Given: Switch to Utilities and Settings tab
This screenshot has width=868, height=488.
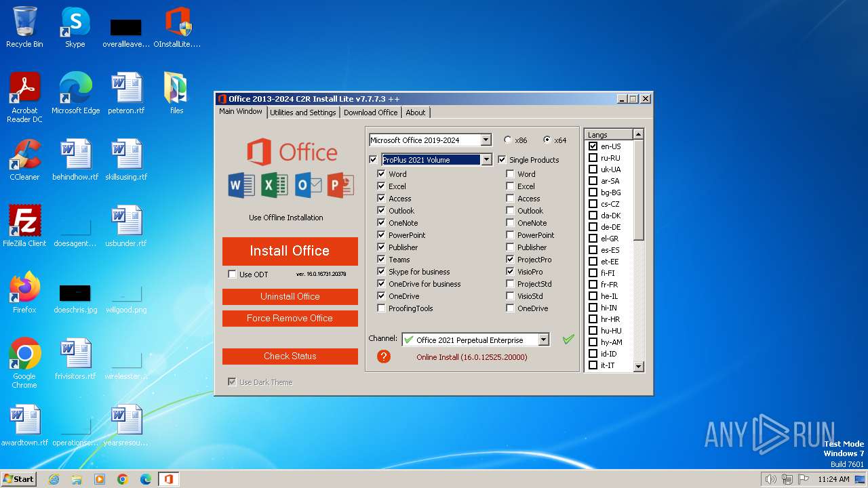Looking at the screenshot, I should click(302, 113).
